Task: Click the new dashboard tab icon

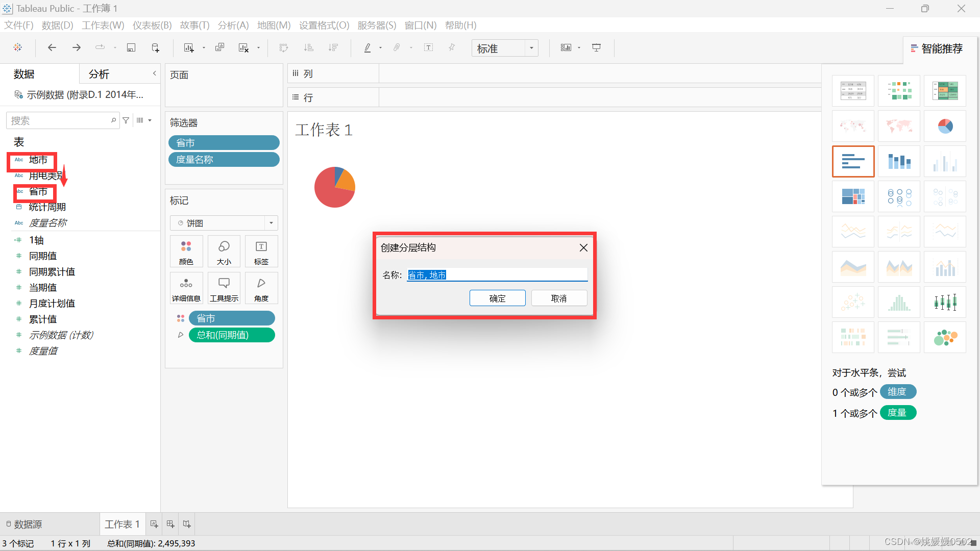Action: click(x=170, y=524)
